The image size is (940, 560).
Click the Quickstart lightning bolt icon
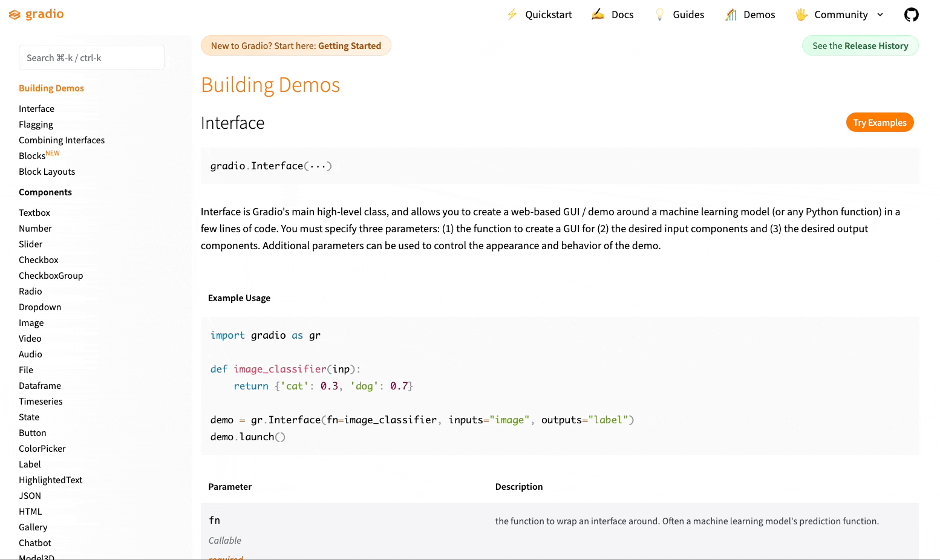pos(512,15)
